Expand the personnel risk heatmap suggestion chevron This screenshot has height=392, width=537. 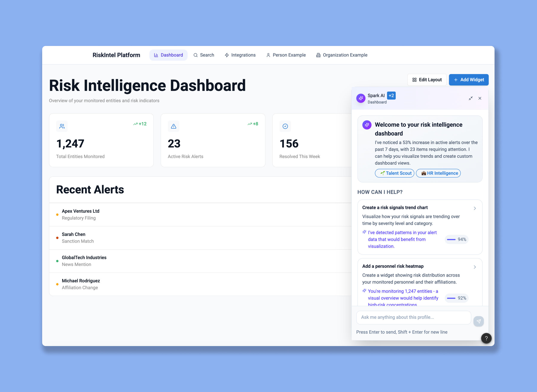point(474,267)
